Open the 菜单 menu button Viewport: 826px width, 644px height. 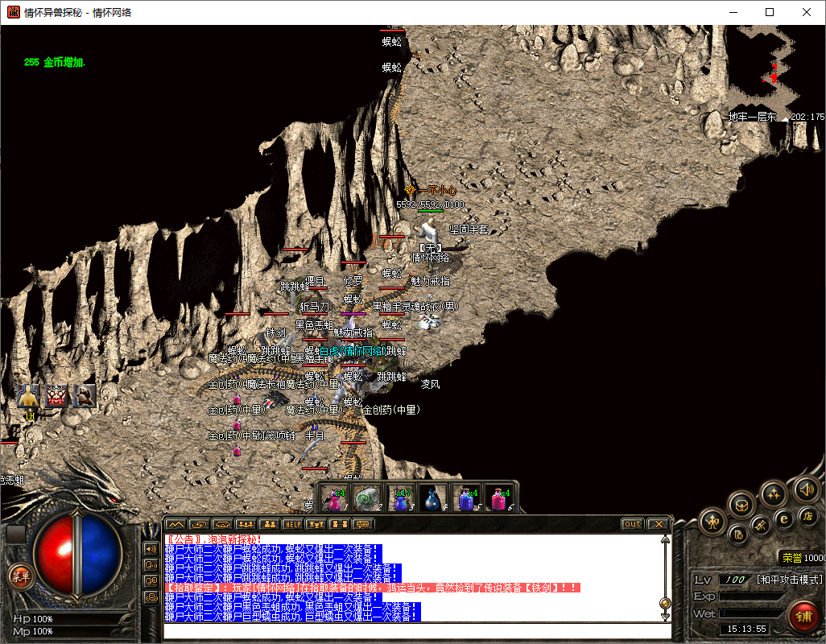point(21,577)
